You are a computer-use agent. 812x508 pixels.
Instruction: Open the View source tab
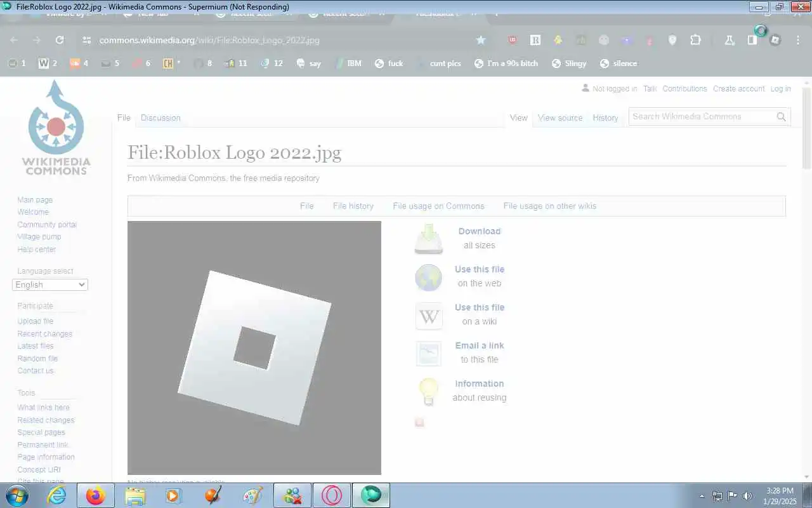(x=560, y=117)
